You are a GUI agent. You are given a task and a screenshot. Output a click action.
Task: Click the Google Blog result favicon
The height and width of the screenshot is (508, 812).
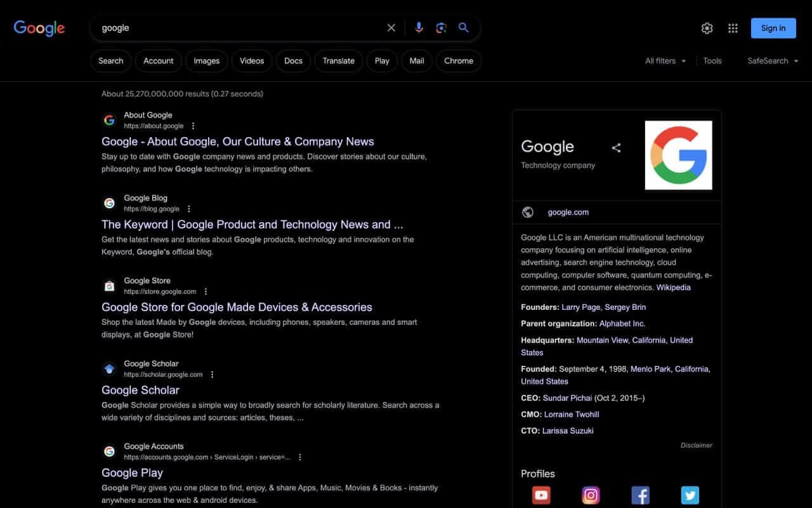tap(110, 203)
